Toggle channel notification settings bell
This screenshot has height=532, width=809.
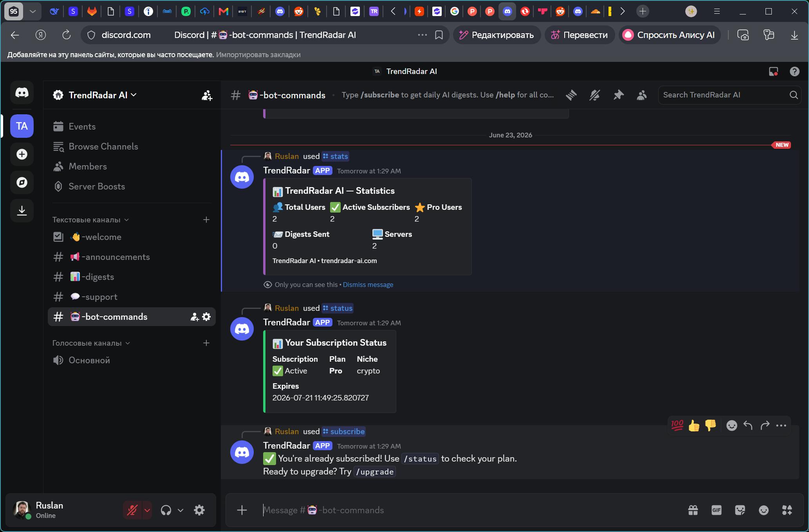point(595,95)
